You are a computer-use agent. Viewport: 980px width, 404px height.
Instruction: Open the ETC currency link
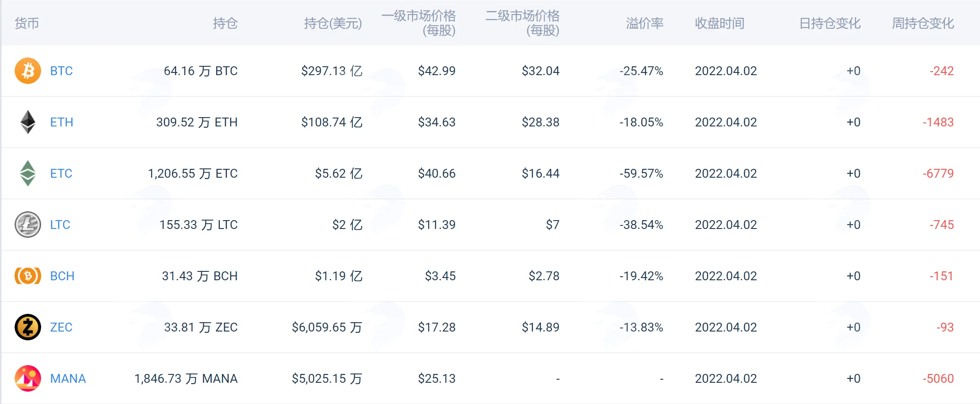[61, 173]
